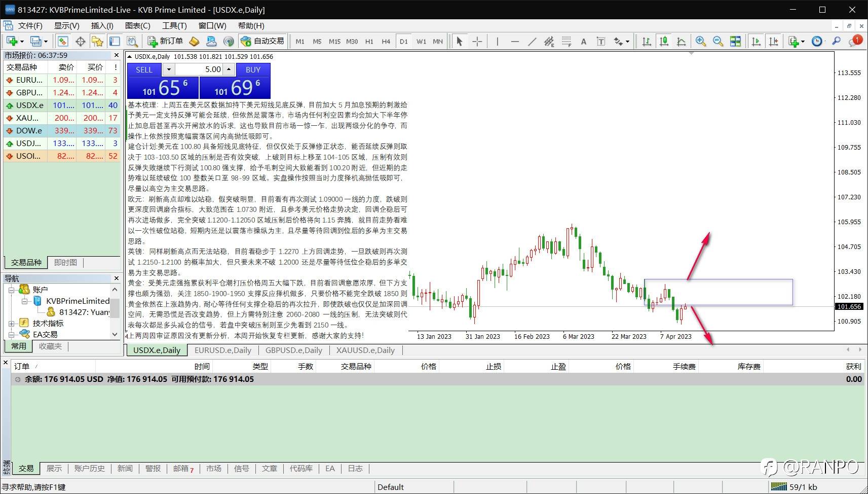Open the EURUSD.e,Daily chart tab
This screenshot has height=494, width=868.
pos(223,350)
